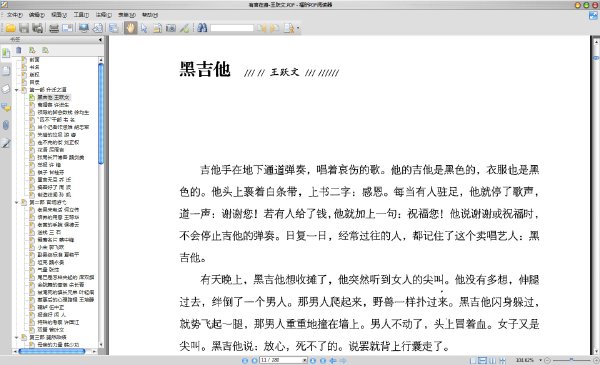Select the arrow pointer selection tool

tap(144, 28)
